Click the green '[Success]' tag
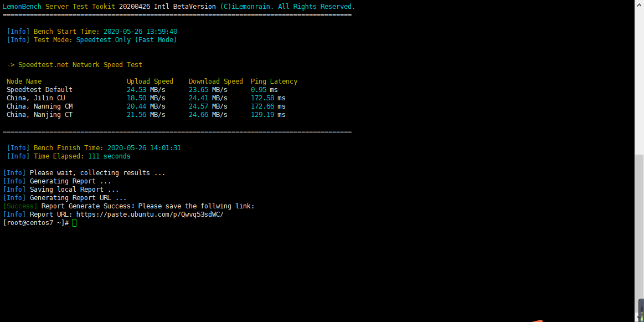Image resolution: width=644 pixels, height=322 pixels. (x=20, y=206)
